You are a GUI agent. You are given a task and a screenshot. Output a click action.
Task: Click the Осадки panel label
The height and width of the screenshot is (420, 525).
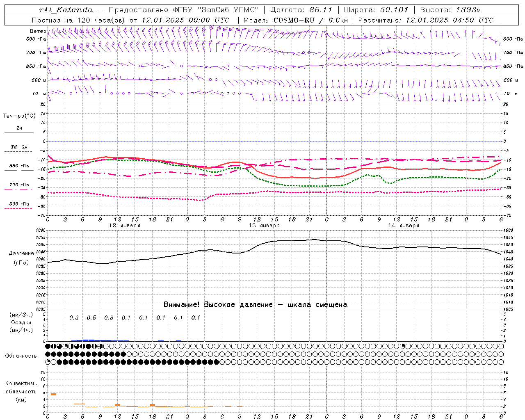(21, 322)
